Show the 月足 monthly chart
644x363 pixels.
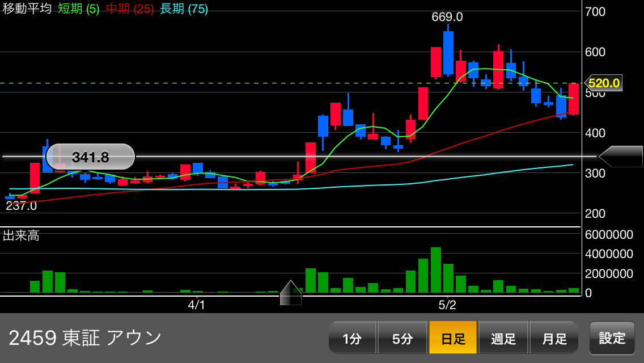tap(554, 338)
